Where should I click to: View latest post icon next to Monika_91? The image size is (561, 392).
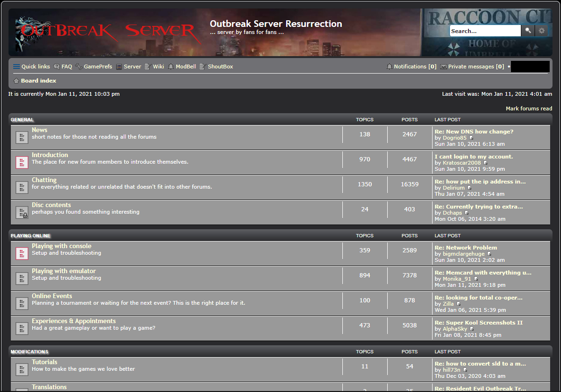point(476,279)
